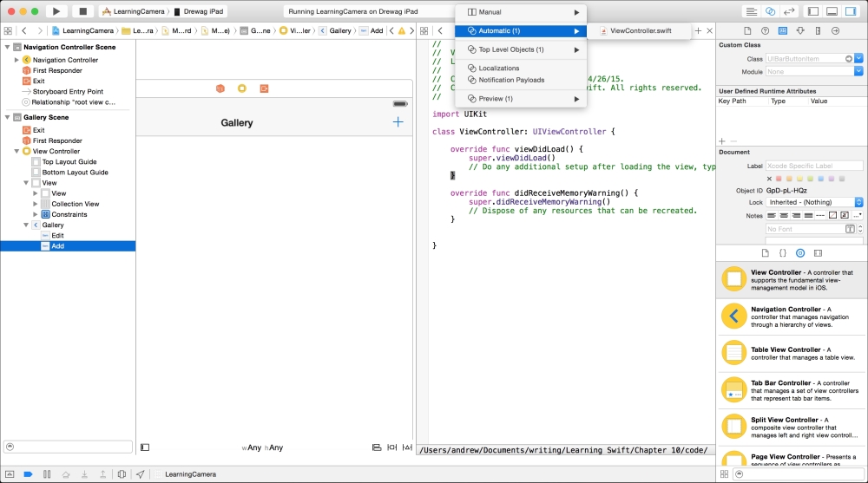Expand the Constraints item
The height and width of the screenshot is (483, 868).
[x=36, y=215]
